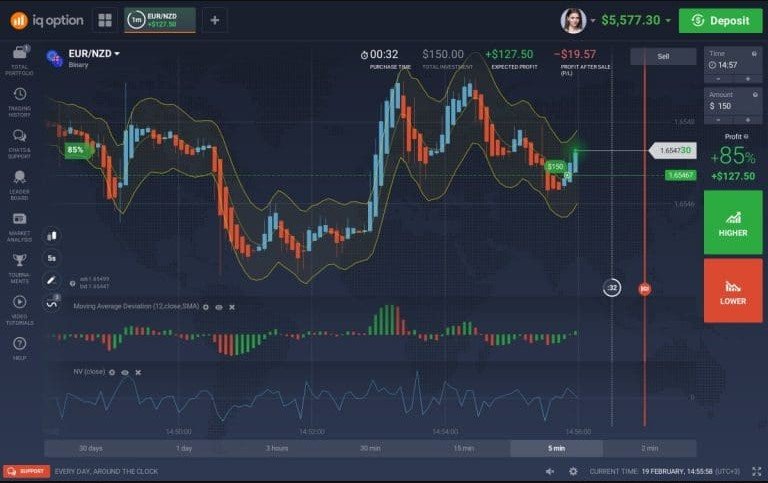Select the 15 min timeframe tab

coord(463,448)
